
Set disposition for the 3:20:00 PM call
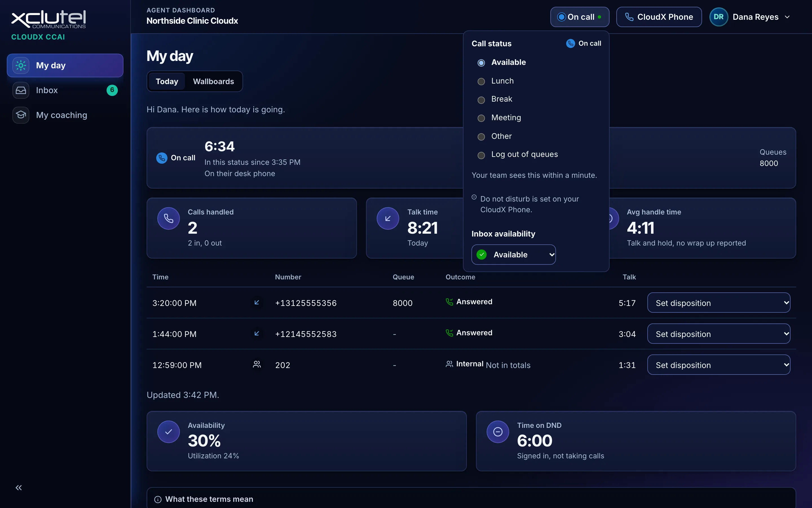(718, 303)
